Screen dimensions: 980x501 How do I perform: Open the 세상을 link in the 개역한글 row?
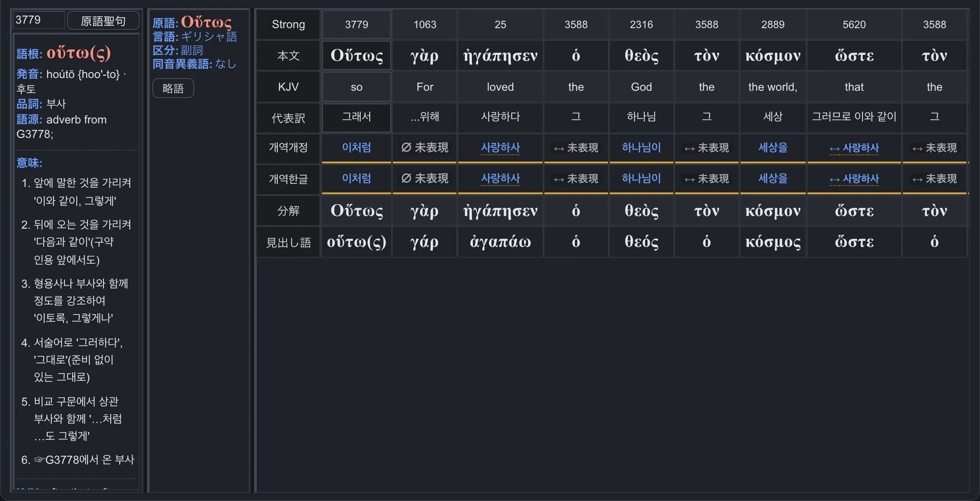tap(773, 178)
